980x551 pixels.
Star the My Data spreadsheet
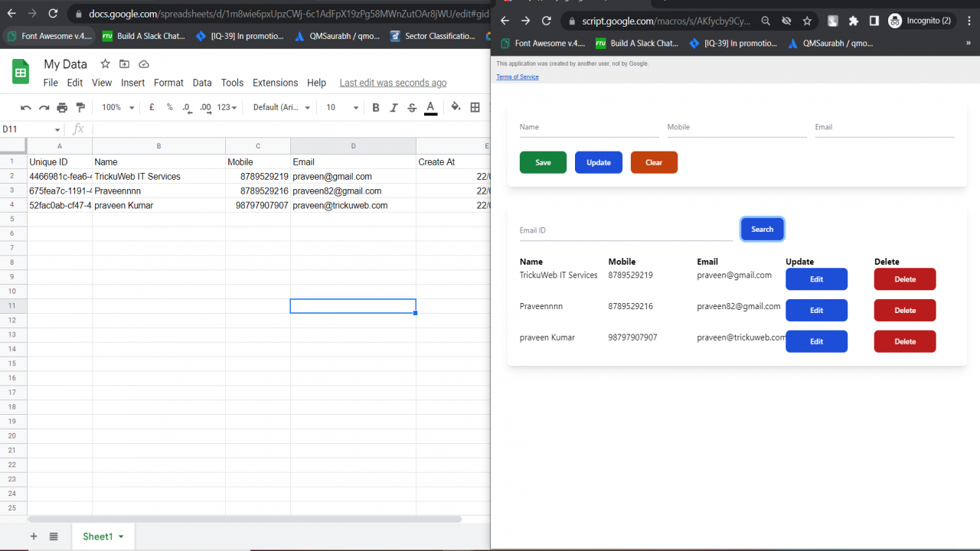[105, 64]
